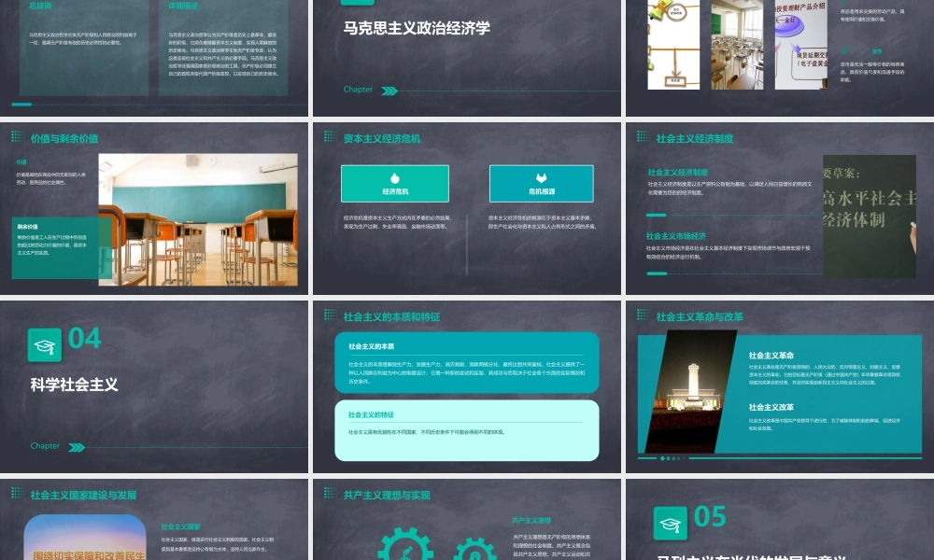Click the 社会主义改革 heading on the teal panel
Viewport: 934px width, 560px height.
pyautogui.click(x=771, y=407)
